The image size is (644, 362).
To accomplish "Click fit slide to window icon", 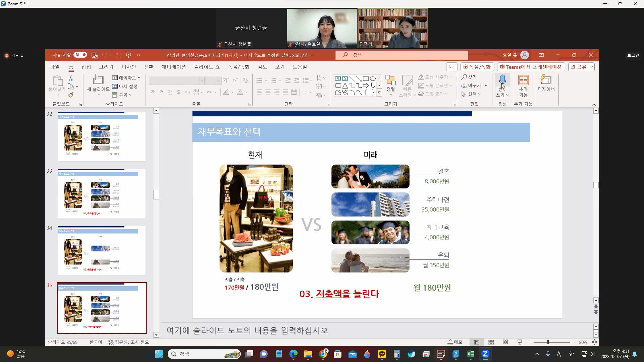I will [594, 342].
